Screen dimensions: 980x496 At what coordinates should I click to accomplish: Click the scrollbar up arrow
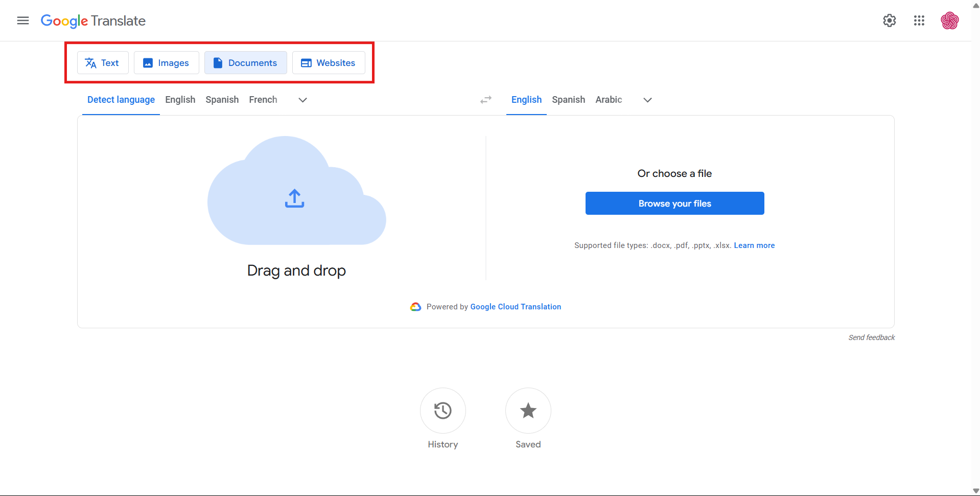pyautogui.click(x=976, y=5)
